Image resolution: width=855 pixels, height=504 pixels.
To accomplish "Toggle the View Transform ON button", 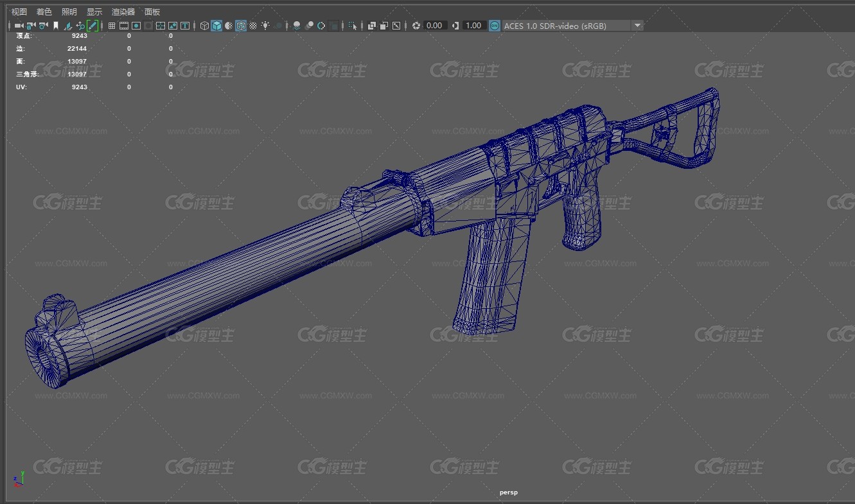I will pos(495,26).
